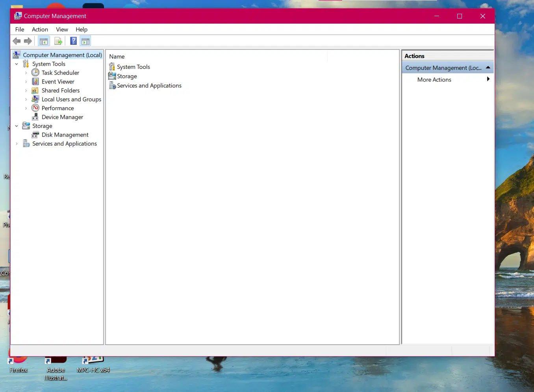The image size is (534, 392).
Task: Select Performance in the tree
Action: 57,108
